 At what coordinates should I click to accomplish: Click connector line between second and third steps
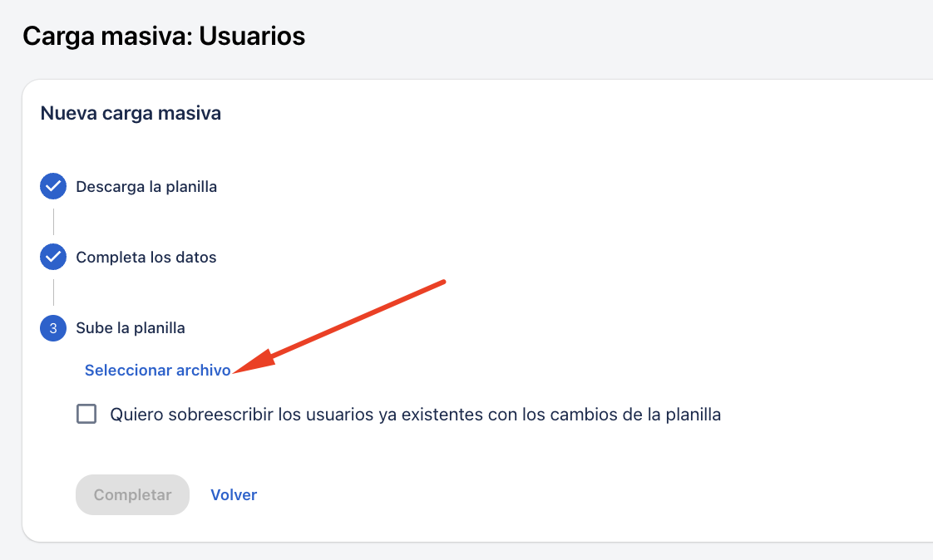click(x=53, y=292)
